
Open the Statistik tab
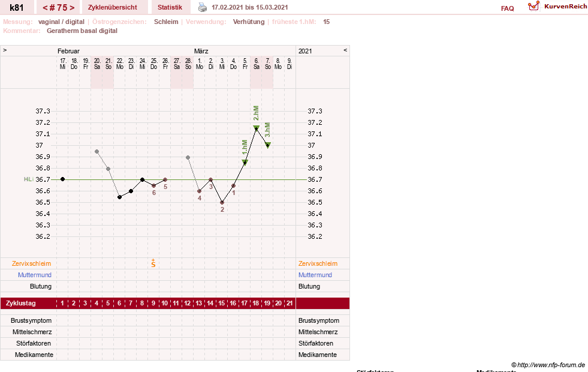pos(170,7)
